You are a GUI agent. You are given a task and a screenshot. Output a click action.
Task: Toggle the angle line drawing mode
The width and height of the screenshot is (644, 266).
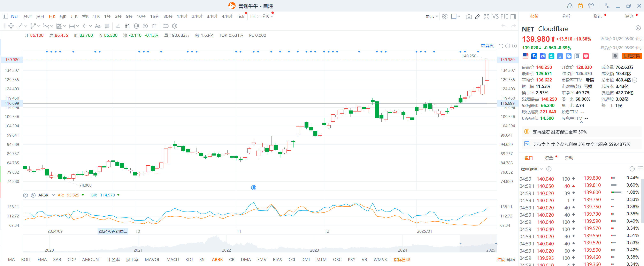pyautogui.click(x=118, y=26)
